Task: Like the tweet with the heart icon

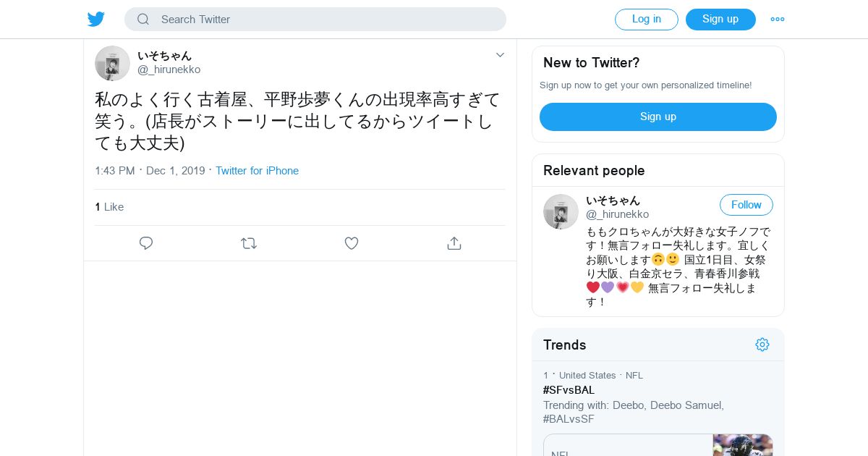Action: [x=352, y=243]
